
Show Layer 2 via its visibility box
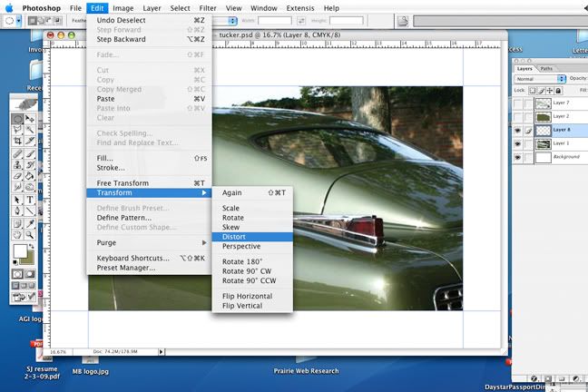[x=517, y=117]
